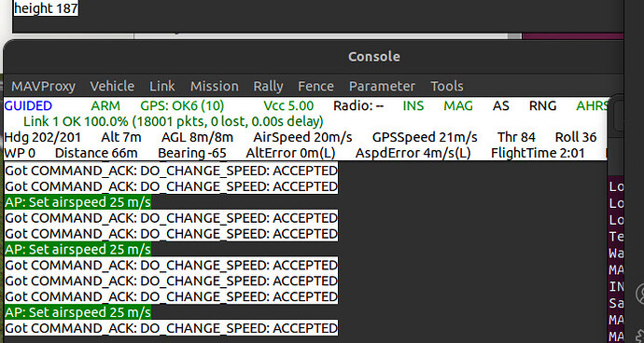Click the last COMMAND_ACK ACCEPTED log line
The image size is (644, 343).
coord(172,328)
